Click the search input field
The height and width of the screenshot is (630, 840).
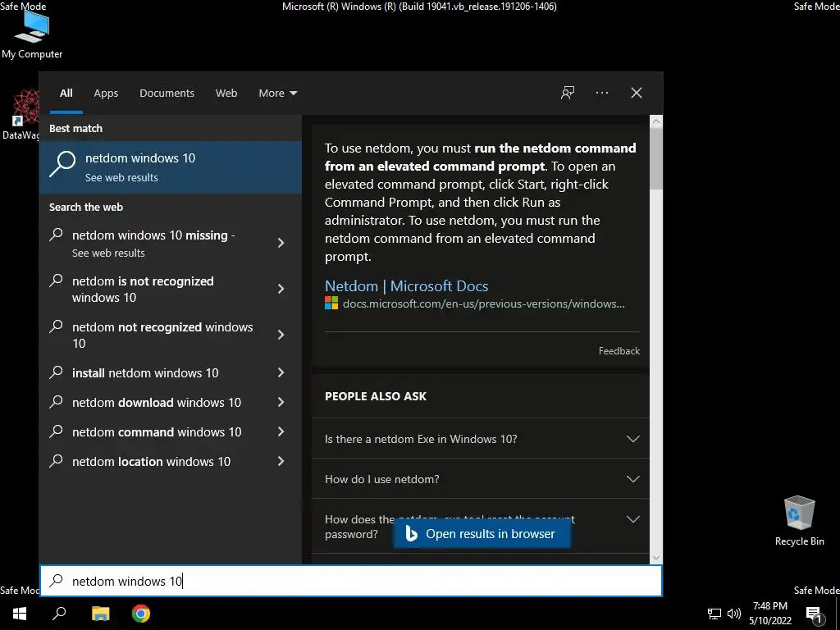(x=351, y=581)
